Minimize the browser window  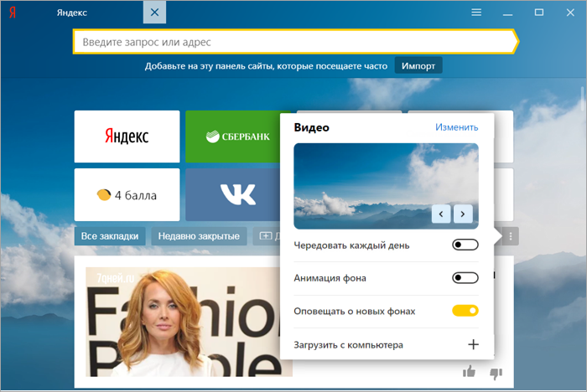pos(507,14)
